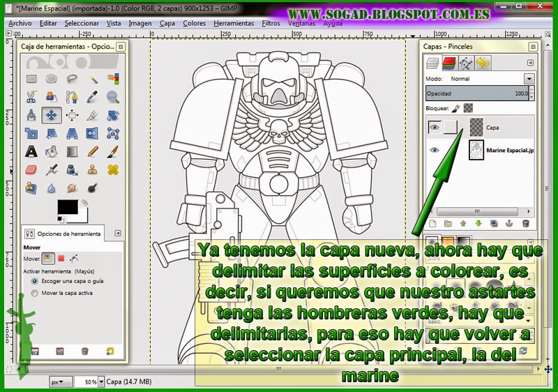The width and height of the screenshot is (558, 392).
Task: Select the Pencil tool
Action: pos(93,151)
